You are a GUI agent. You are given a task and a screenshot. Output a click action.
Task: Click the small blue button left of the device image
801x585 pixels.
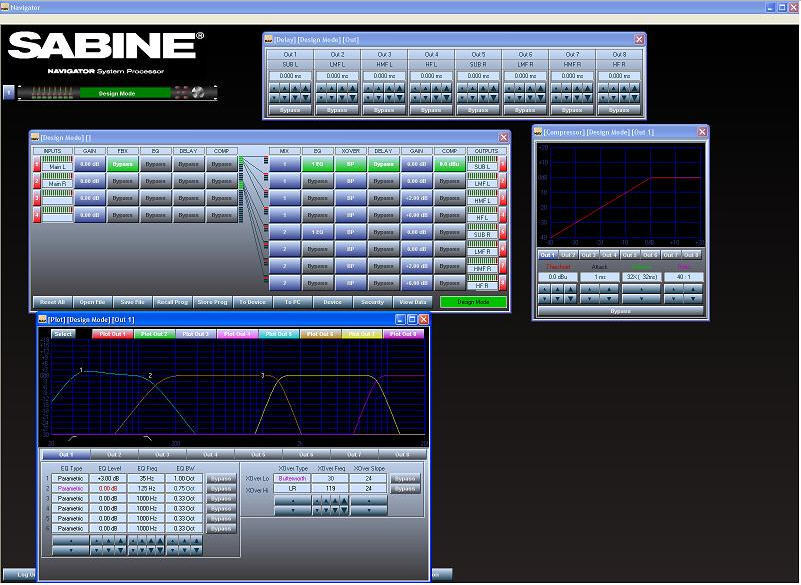coord(9,92)
